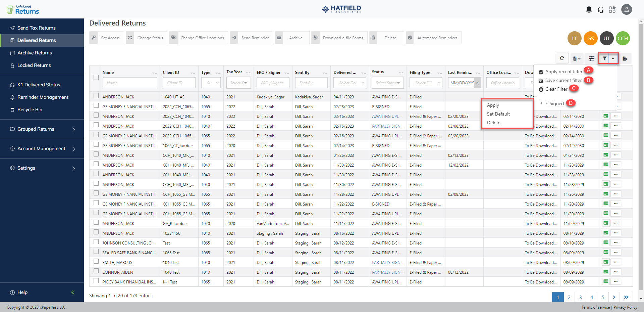This screenshot has width=644, height=312.
Task: Tick the checkbox for CONNOR, AIDEN row
Action: (x=96, y=271)
